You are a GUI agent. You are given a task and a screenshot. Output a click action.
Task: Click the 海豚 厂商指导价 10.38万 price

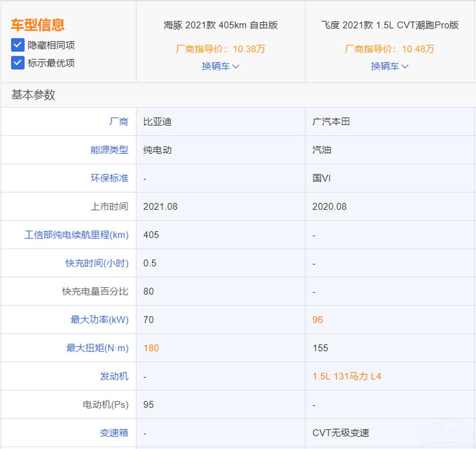coord(220,49)
